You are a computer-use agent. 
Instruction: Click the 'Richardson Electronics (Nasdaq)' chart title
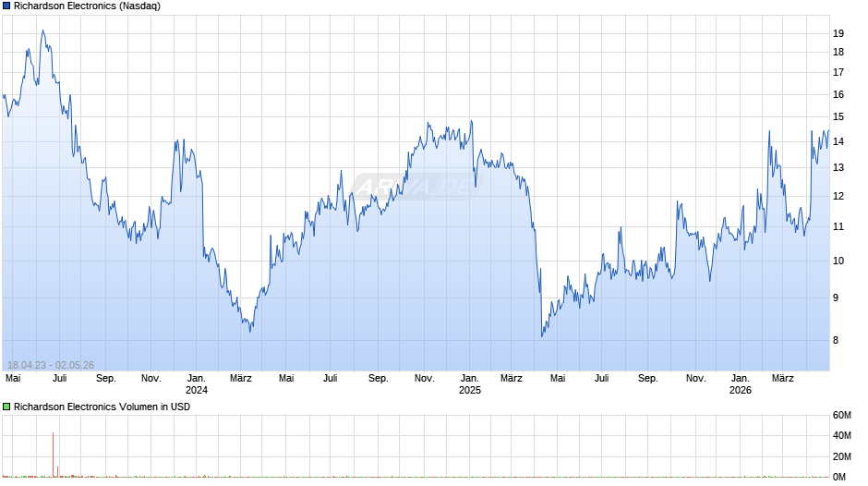click(87, 6)
